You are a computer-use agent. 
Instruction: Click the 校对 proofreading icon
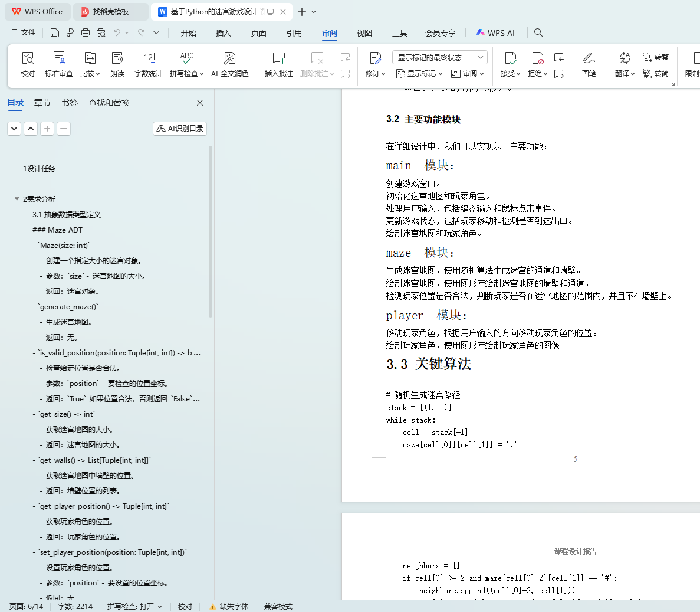coord(28,64)
